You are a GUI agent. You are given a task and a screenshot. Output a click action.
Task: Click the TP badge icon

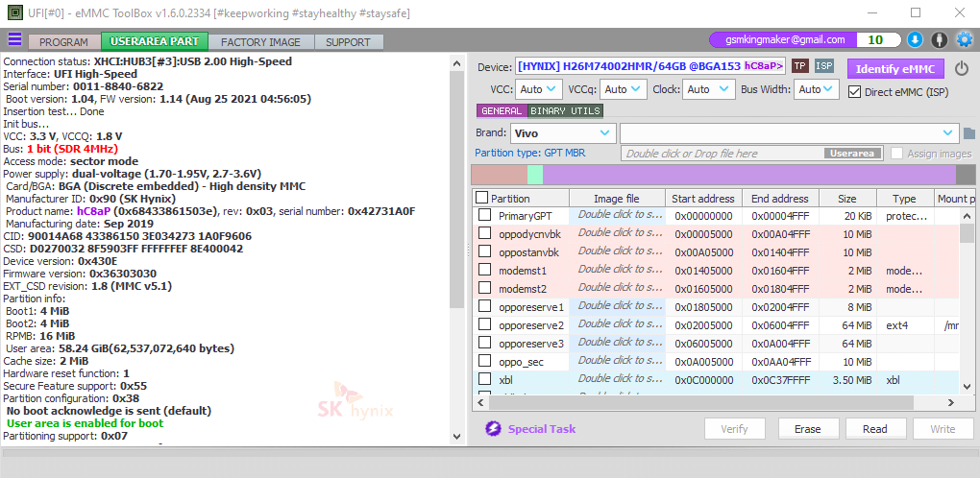[x=800, y=66]
